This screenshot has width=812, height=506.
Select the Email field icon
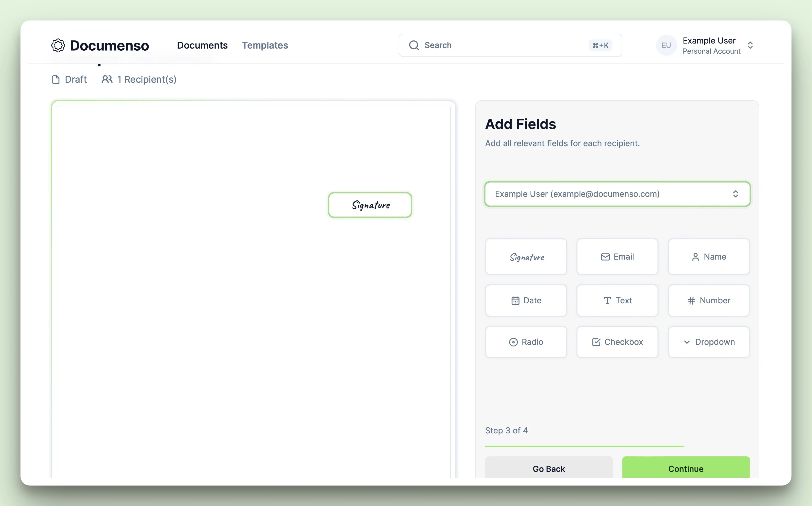tap(606, 257)
